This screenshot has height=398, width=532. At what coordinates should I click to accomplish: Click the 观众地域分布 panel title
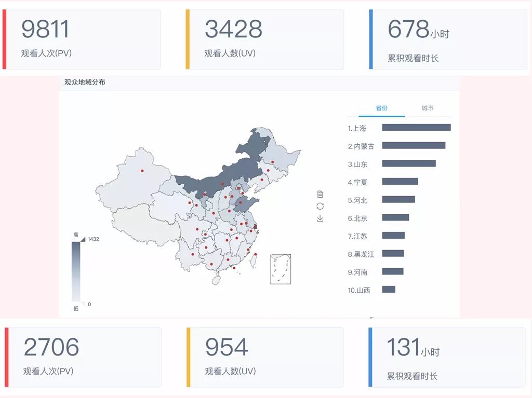(x=85, y=81)
